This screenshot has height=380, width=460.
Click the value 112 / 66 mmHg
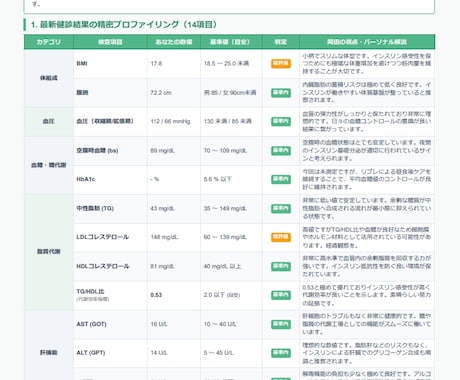170,121
